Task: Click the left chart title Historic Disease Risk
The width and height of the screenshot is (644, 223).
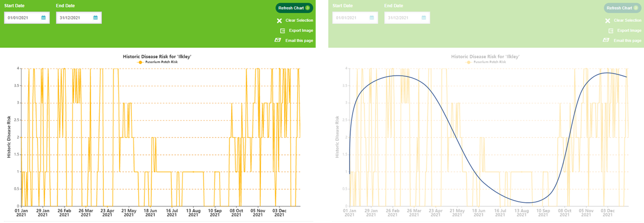Action: 157,56
